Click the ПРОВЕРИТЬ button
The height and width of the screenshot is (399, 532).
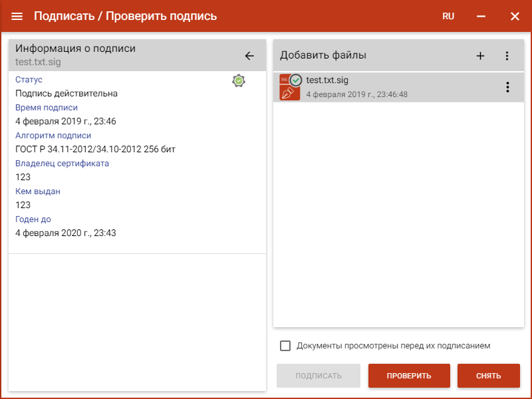coord(409,376)
